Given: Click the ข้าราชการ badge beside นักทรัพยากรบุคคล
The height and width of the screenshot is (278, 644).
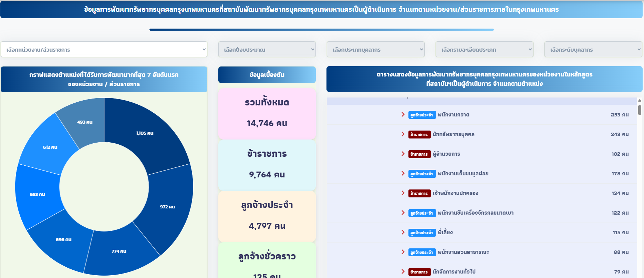Looking at the screenshot, I should click(419, 134).
